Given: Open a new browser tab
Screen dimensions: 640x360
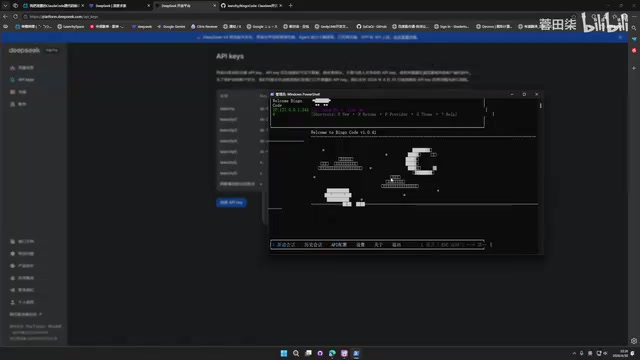Looking at the screenshot, I should pos(291,6).
